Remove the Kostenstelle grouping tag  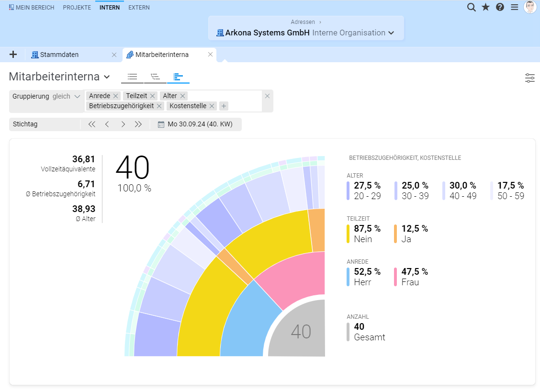(x=212, y=106)
